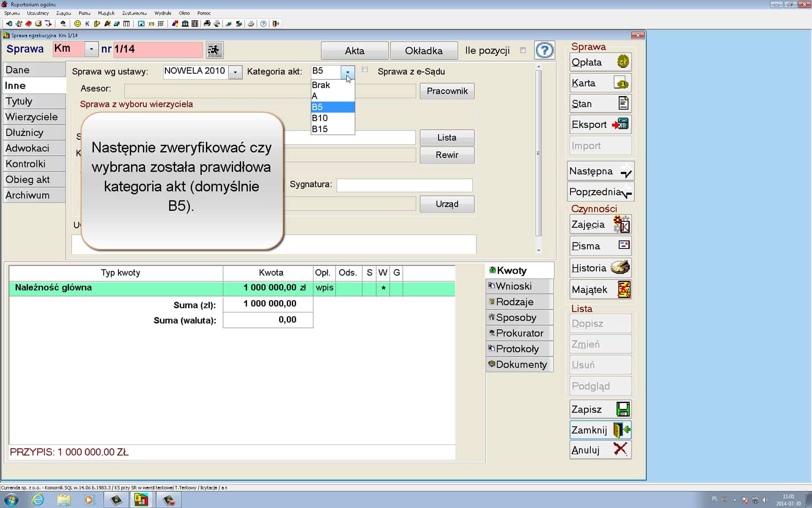Open the Sprawa wg ustawy dropdown
The height and width of the screenshot is (508, 812).
pos(235,72)
